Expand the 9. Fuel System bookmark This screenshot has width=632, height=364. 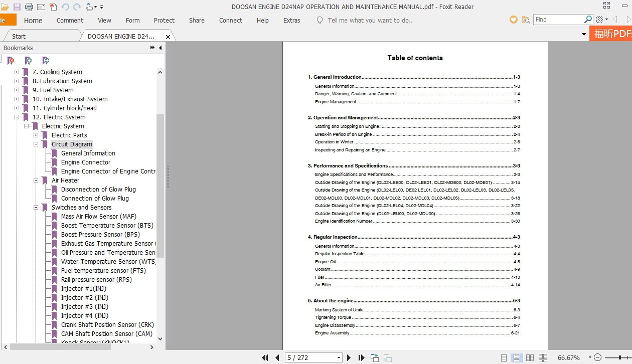[x=17, y=90]
